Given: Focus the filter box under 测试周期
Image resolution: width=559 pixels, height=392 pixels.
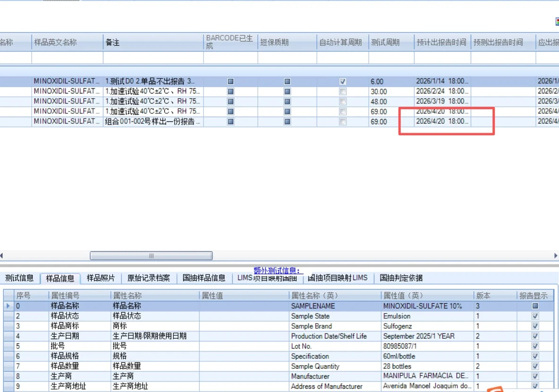Looking at the screenshot, I should tap(391, 58).
